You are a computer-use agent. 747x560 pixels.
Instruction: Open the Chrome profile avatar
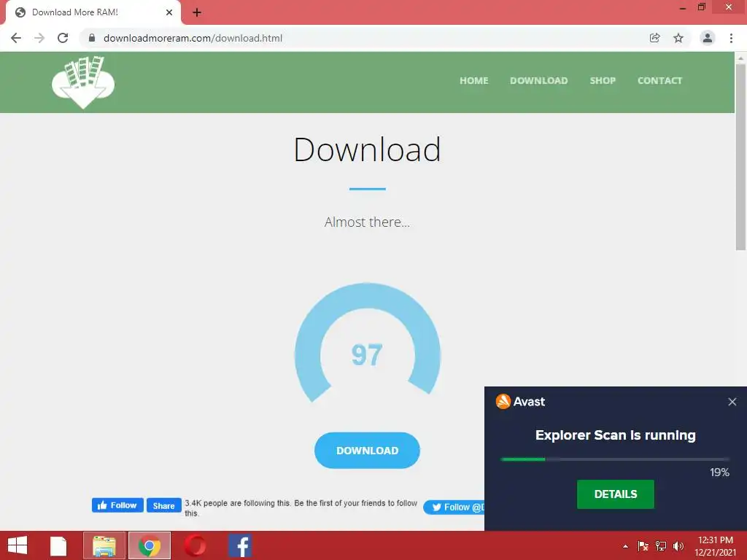point(708,38)
